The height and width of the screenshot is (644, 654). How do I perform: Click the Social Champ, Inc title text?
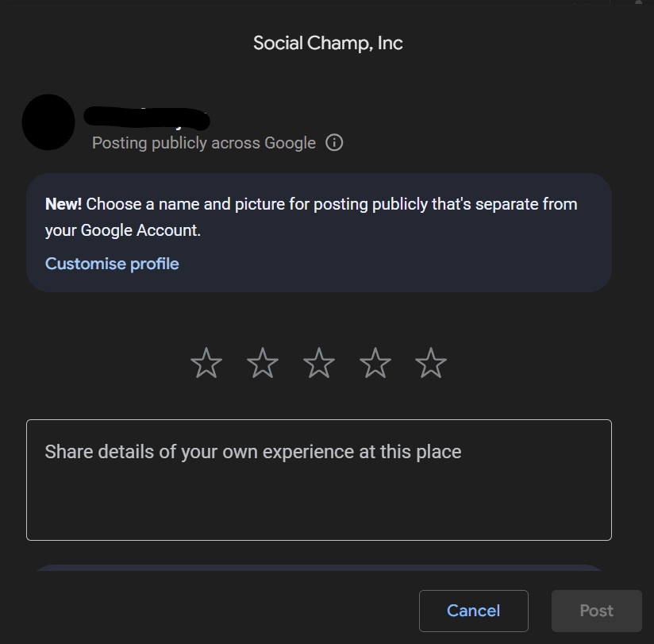[x=328, y=43]
